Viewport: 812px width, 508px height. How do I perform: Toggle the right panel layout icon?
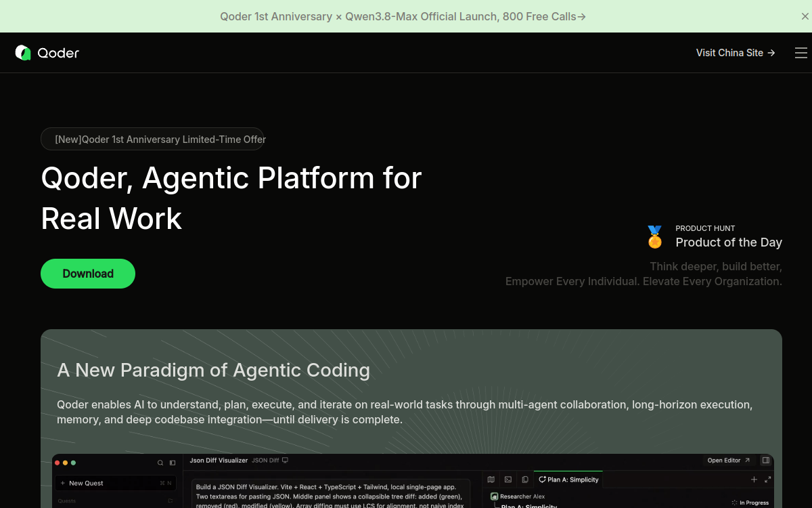point(765,461)
